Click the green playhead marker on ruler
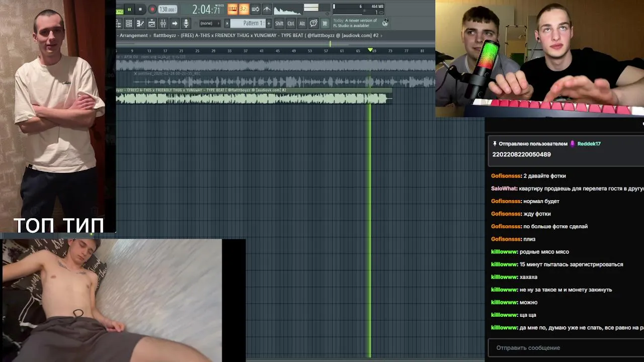644x362 pixels. [371, 50]
